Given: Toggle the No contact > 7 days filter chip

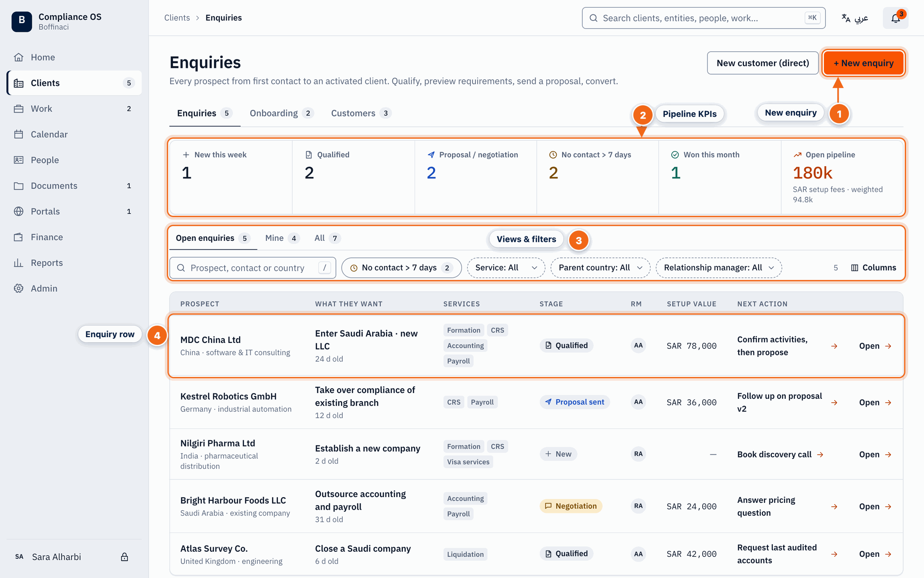Looking at the screenshot, I should (401, 268).
